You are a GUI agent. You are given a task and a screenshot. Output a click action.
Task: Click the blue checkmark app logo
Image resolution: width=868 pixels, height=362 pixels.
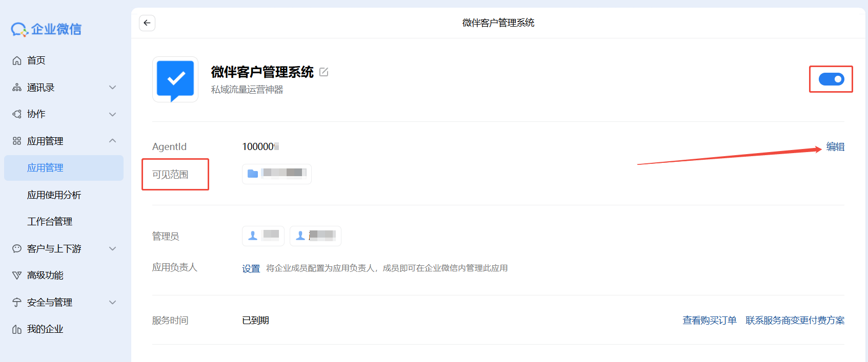(x=175, y=79)
